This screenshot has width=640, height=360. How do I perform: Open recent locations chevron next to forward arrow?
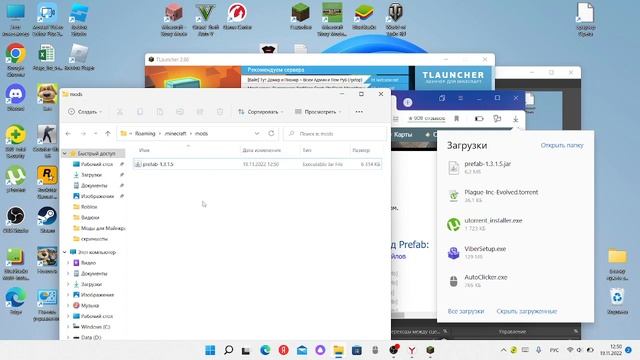pos(96,133)
